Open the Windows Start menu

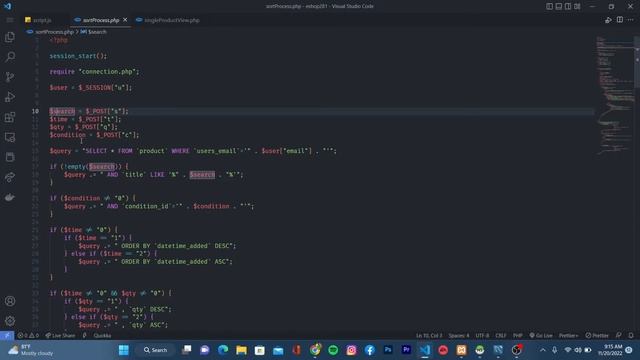point(124,350)
